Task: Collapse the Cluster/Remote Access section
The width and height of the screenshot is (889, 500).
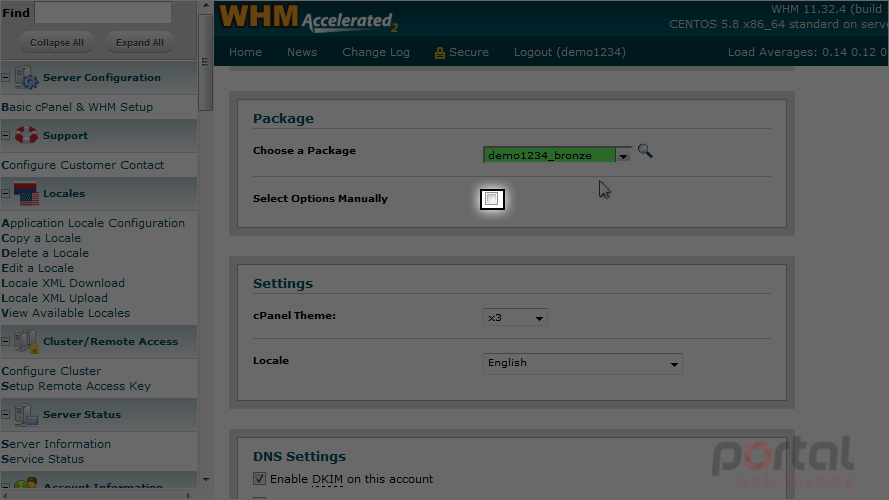Action: [6, 342]
